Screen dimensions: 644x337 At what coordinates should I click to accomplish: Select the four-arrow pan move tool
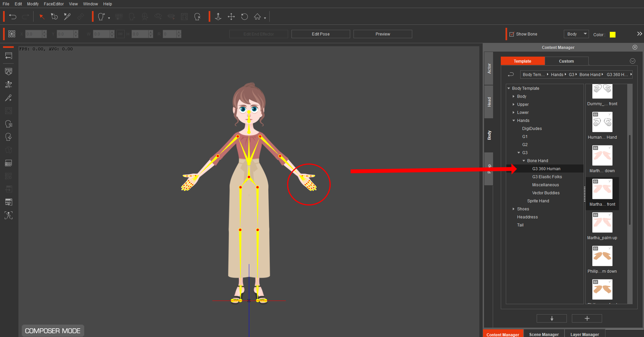click(x=231, y=16)
